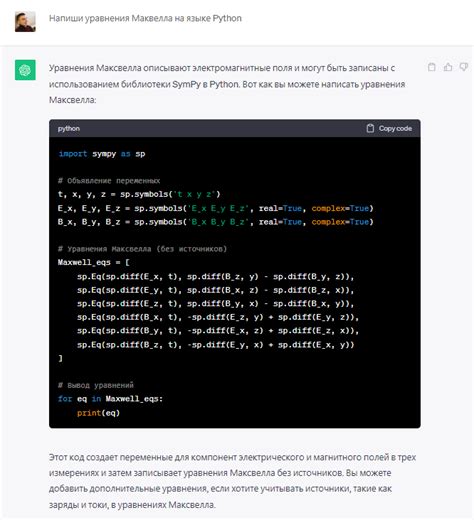This screenshot has height=520, width=474.
Task: Click the '# Объявление переменных' comment
Action: 109,181
